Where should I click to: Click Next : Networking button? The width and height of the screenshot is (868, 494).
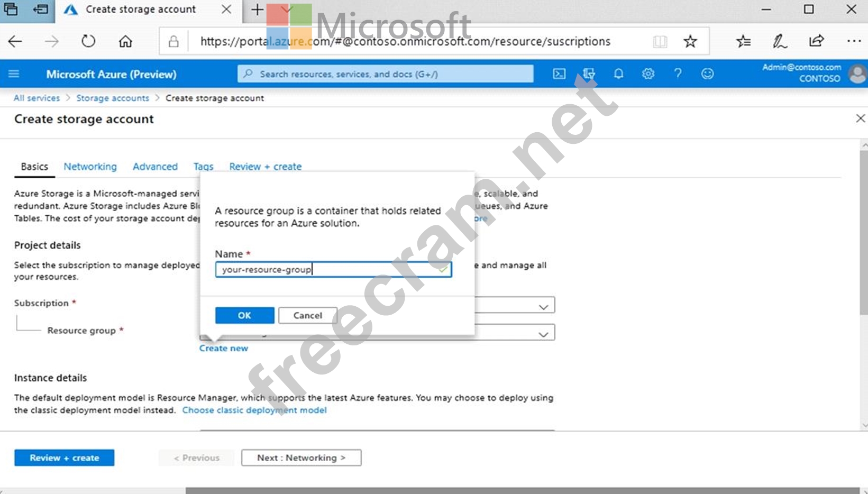coord(301,458)
